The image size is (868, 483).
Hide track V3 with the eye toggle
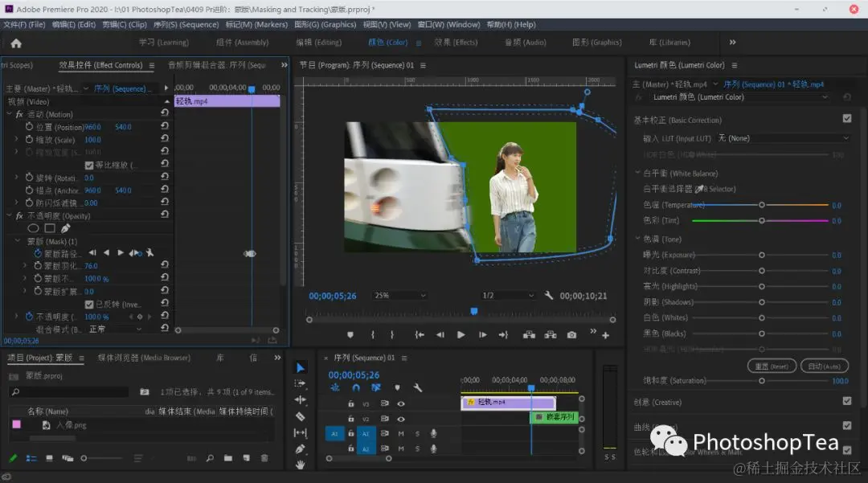pyautogui.click(x=400, y=403)
